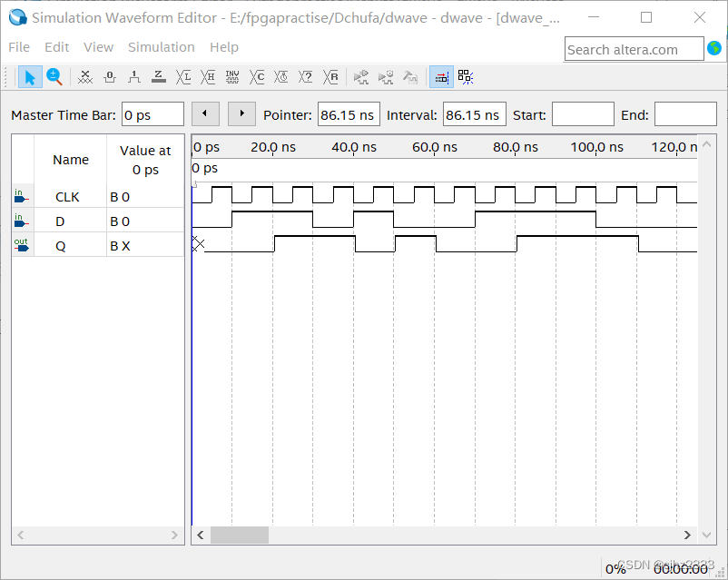Click the Pointer value field
The image size is (728, 580).
pyautogui.click(x=349, y=114)
